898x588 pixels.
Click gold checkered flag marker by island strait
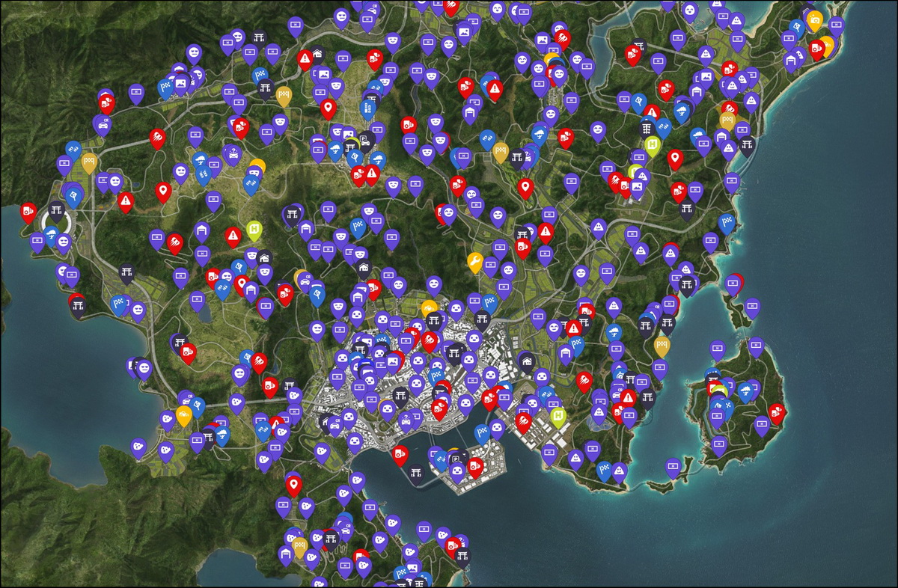click(662, 346)
